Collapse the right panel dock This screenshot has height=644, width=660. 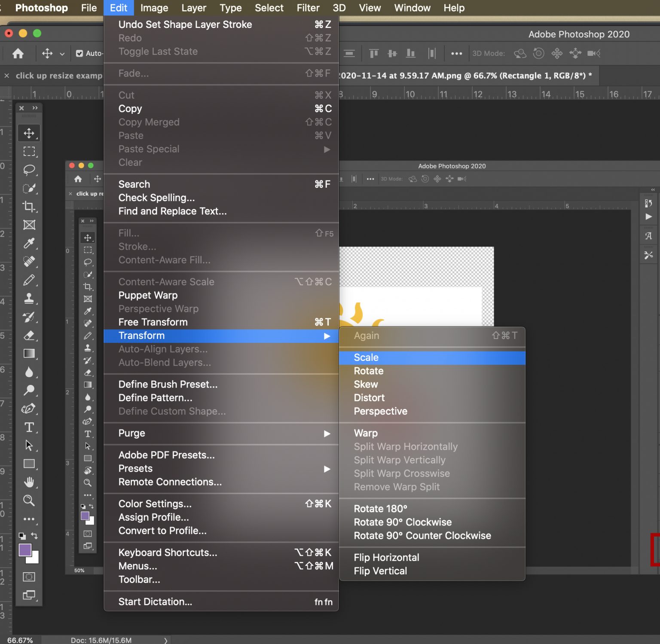[x=653, y=189]
